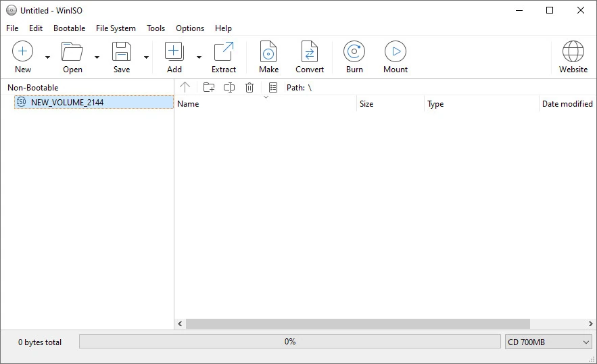Image resolution: width=597 pixels, height=364 pixels.
Task: Open the dropdown arrow beside Add
Action: [x=199, y=57]
